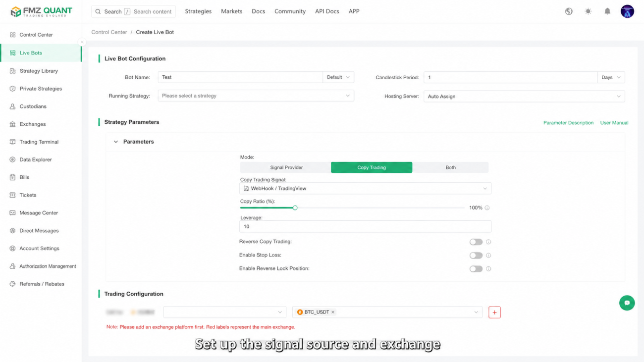Click the Account Settings person icon
The width and height of the screenshot is (644, 362).
pyautogui.click(x=12, y=249)
